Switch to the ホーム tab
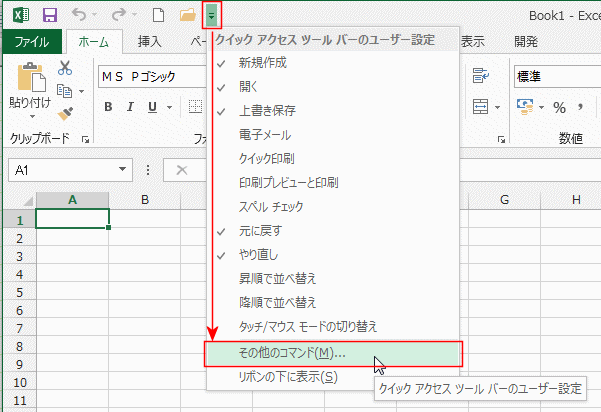Screen dimensions: 601x412 (94, 41)
